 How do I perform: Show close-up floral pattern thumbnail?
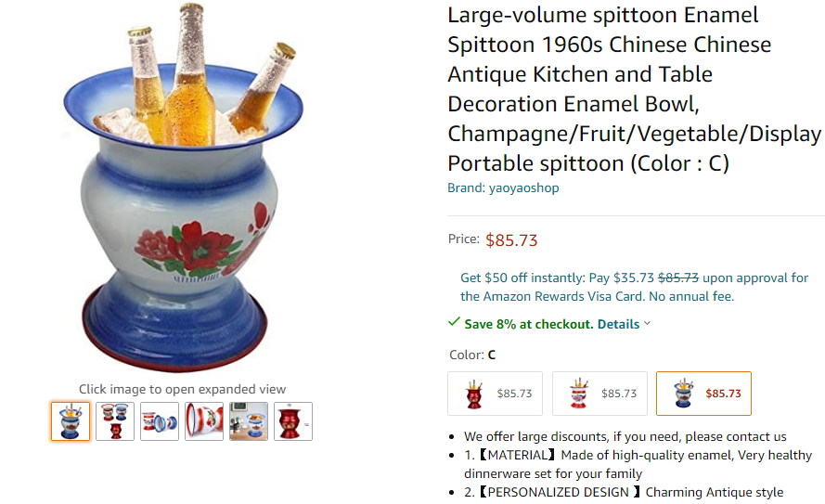tap(204, 421)
